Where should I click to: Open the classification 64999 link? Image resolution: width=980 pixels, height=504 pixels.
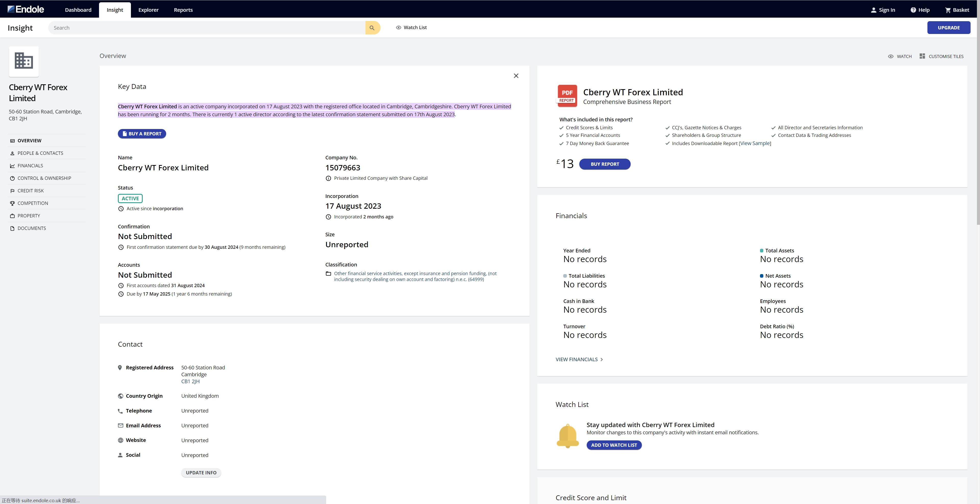[415, 276]
